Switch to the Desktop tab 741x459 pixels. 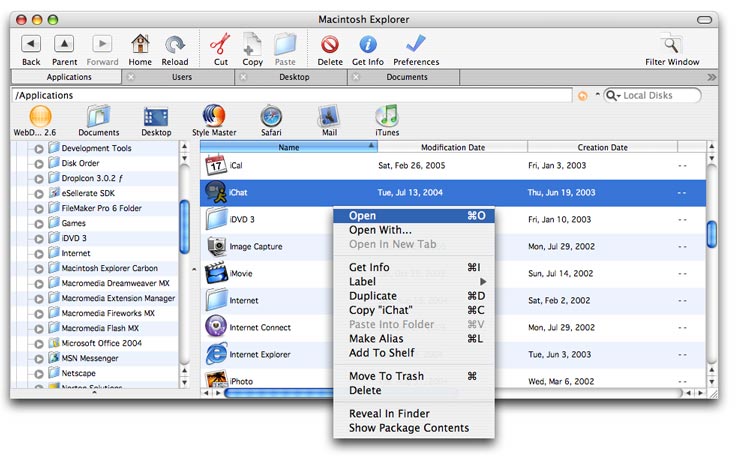point(293,77)
